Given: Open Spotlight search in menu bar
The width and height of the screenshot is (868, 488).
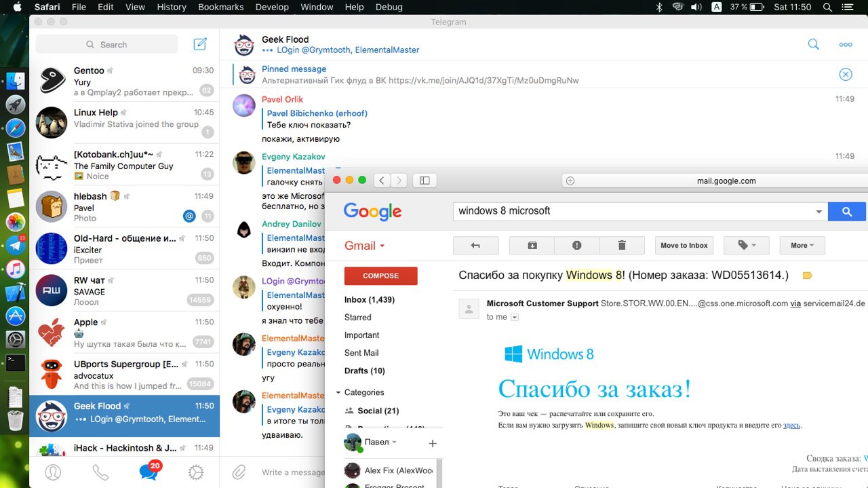Looking at the screenshot, I should pos(827,7).
